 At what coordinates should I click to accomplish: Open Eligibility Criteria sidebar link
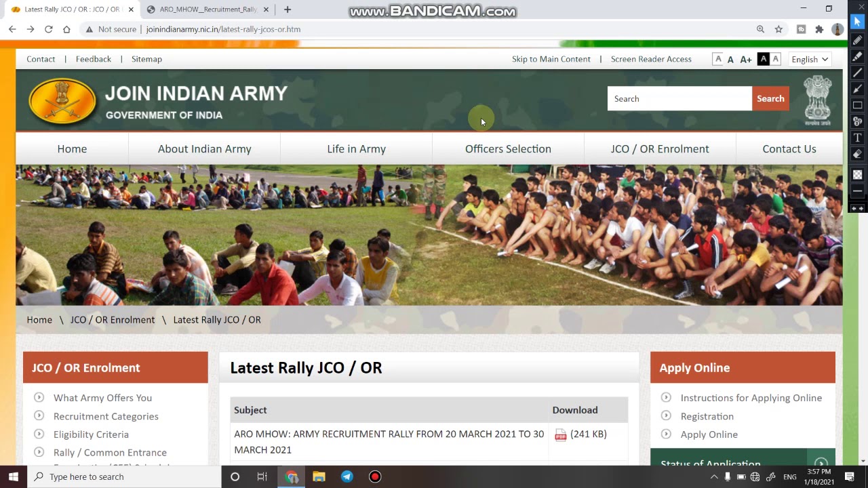(91, 434)
